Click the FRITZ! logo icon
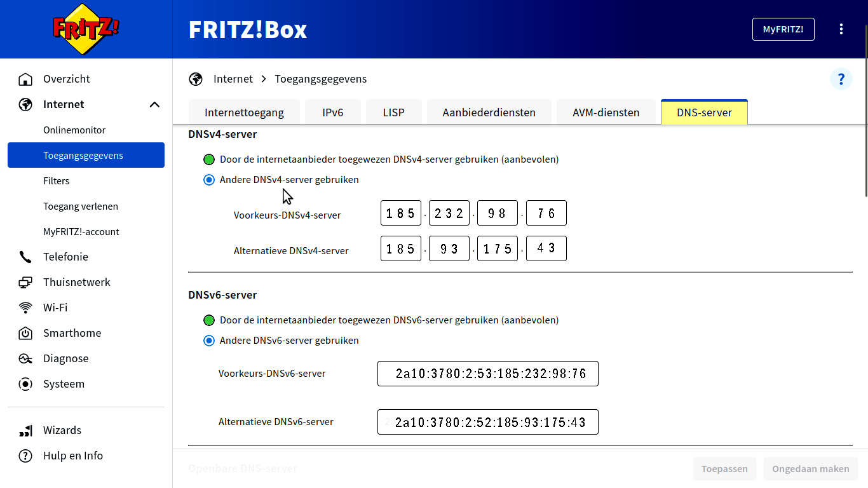 coord(86,29)
